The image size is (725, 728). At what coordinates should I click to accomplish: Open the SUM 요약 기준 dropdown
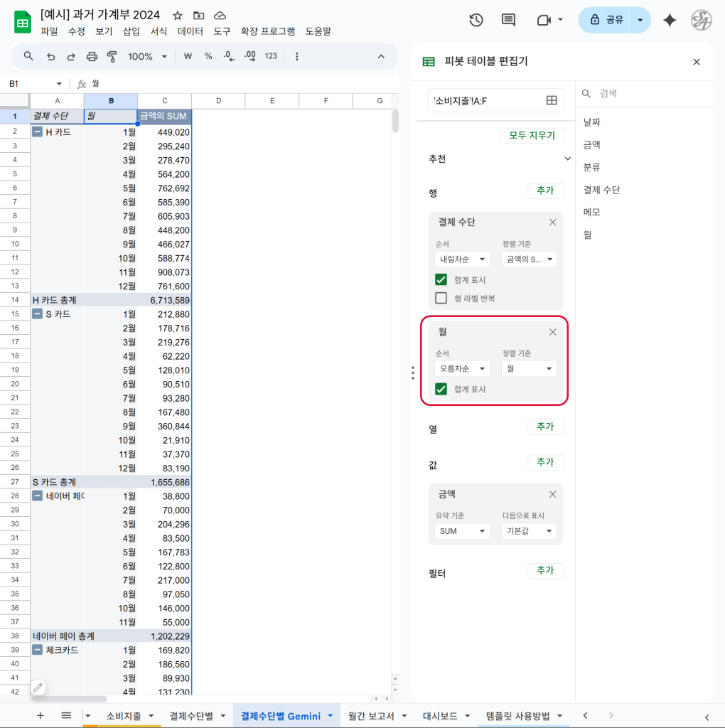click(x=462, y=531)
